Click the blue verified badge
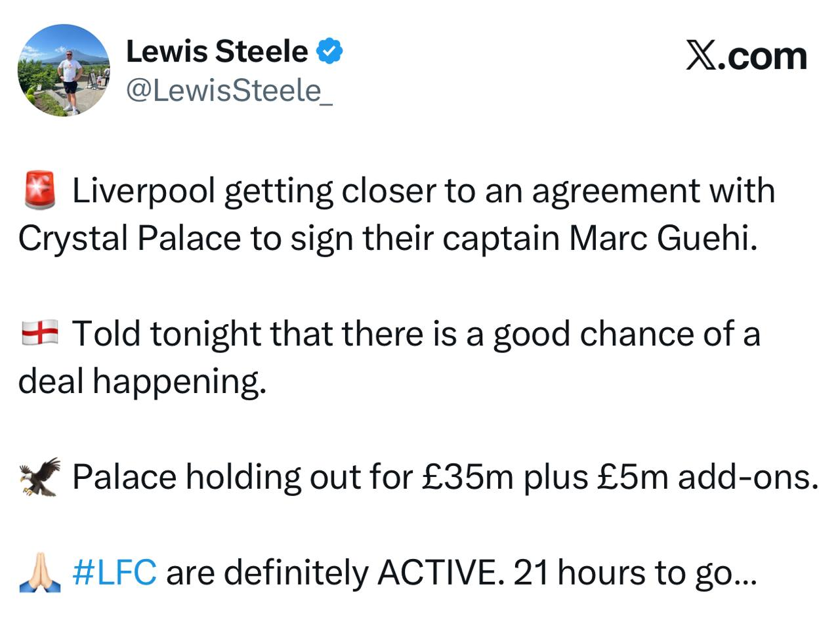The width and height of the screenshot is (840, 641). (330, 51)
